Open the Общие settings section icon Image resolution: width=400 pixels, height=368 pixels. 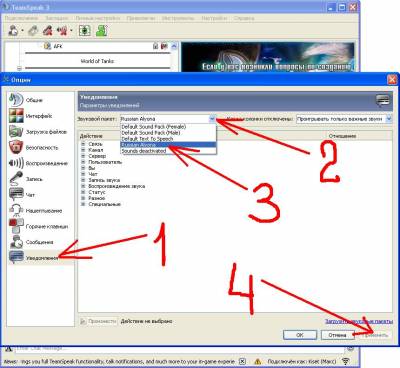(x=16, y=100)
